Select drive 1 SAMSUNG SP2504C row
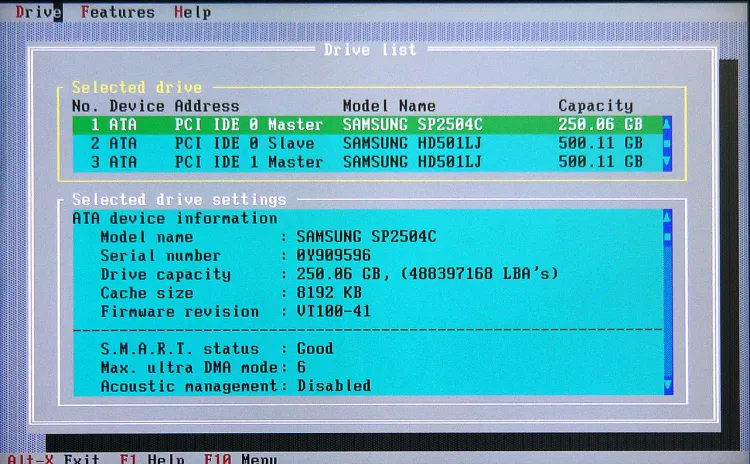 tap(367, 124)
